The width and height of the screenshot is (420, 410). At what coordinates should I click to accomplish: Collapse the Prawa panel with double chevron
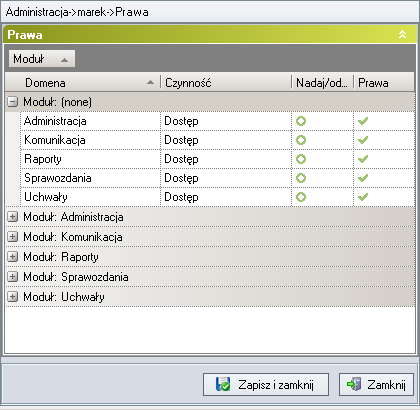point(403,34)
